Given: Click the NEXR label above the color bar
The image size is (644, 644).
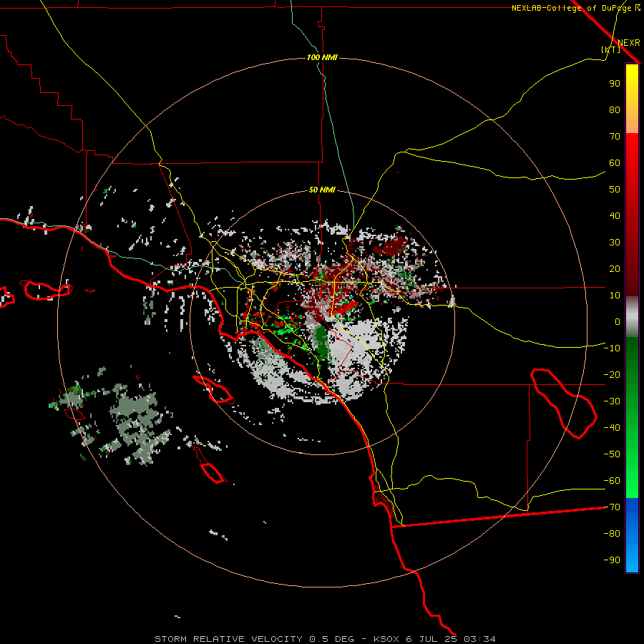Looking at the screenshot, I should click(629, 43).
